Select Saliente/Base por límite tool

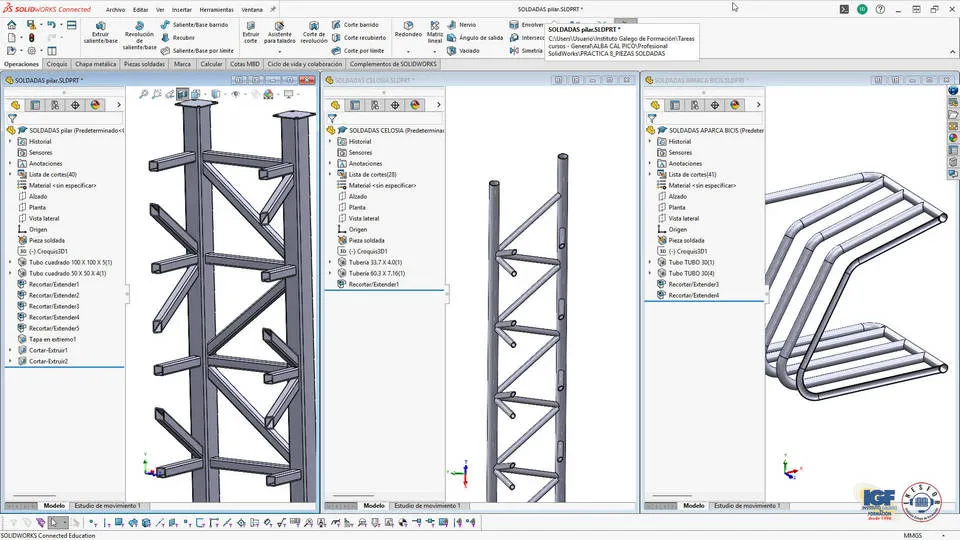pyautogui.click(x=197, y=51)
